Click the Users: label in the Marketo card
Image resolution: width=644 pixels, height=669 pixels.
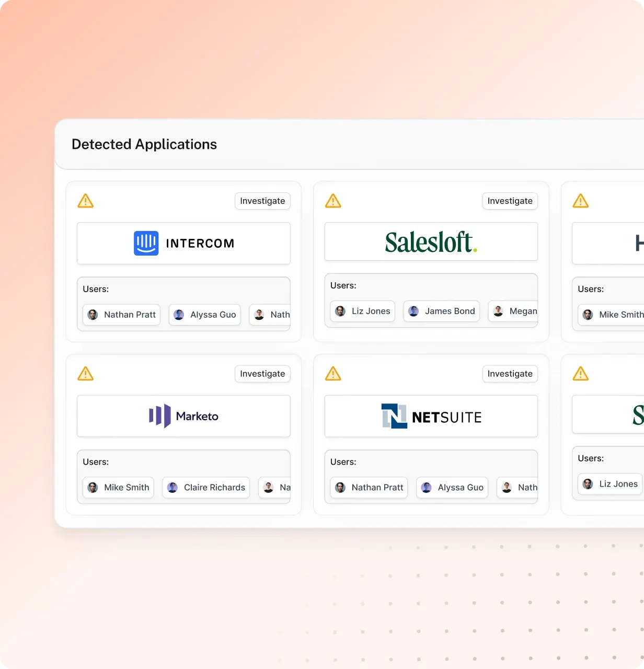pos(96,462)
